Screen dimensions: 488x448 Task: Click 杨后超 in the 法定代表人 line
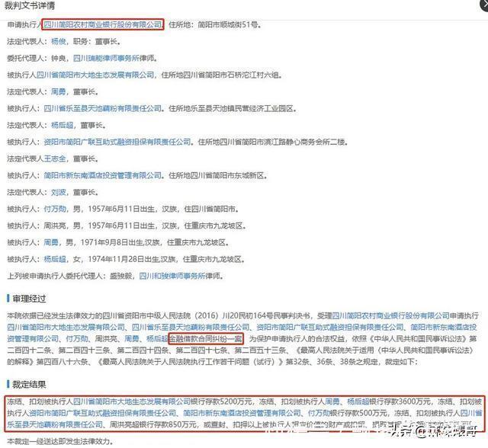point(63,125)
